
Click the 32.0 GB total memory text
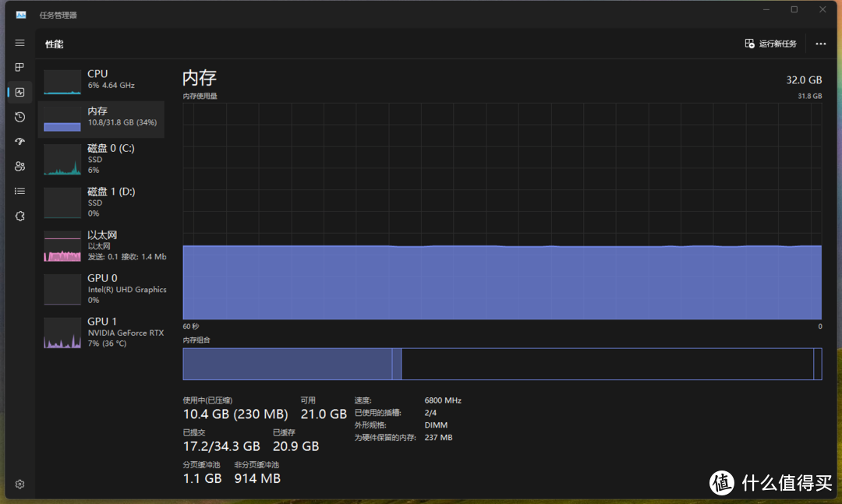804,80
